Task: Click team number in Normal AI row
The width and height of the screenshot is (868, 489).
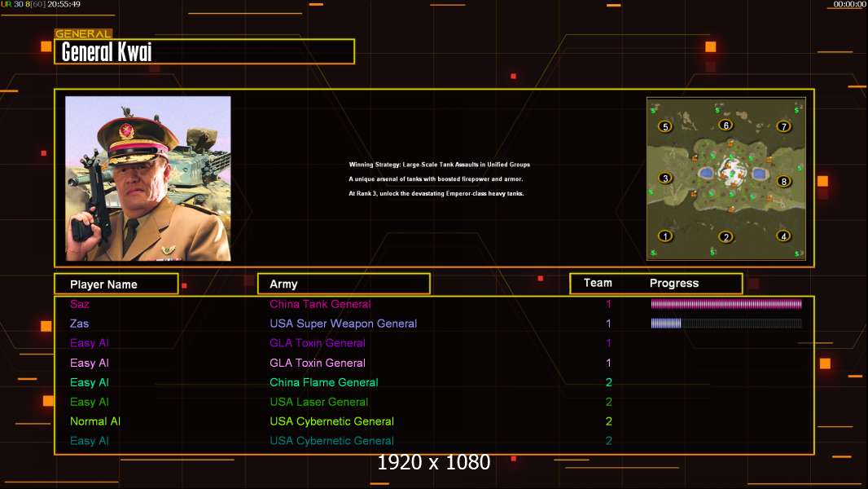Action: (x=608, y=421)
